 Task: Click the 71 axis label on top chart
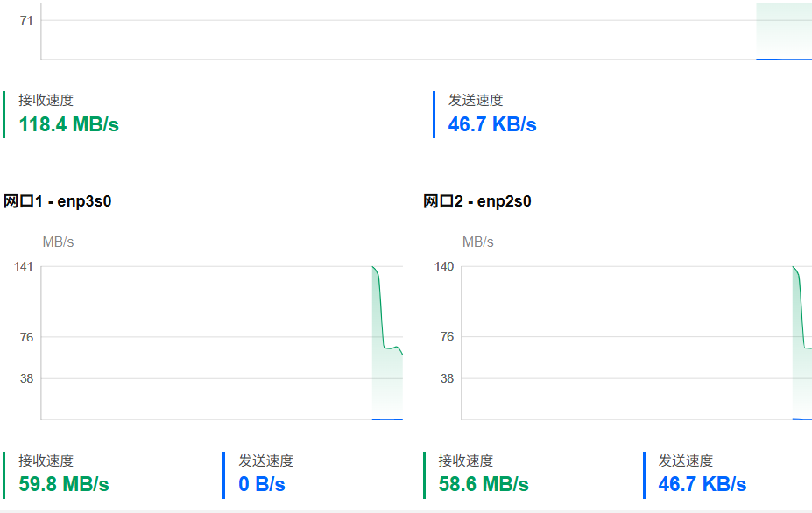[26, 20]
